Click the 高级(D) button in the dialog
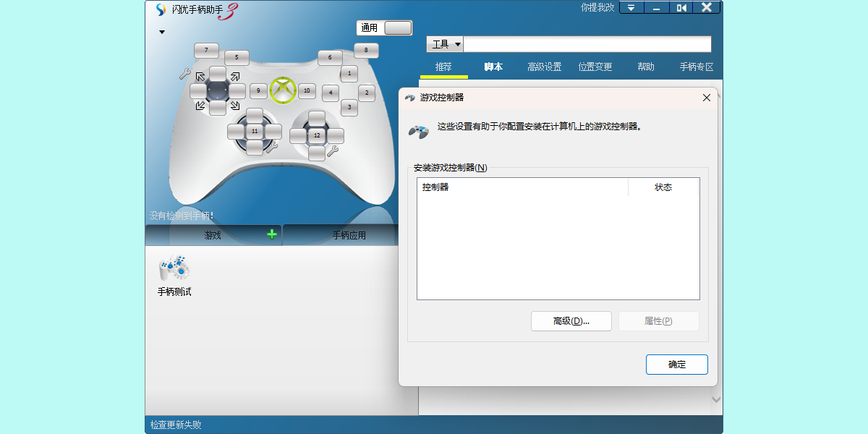The height and width of the screenshot is (434, 868). click(571, 320)
